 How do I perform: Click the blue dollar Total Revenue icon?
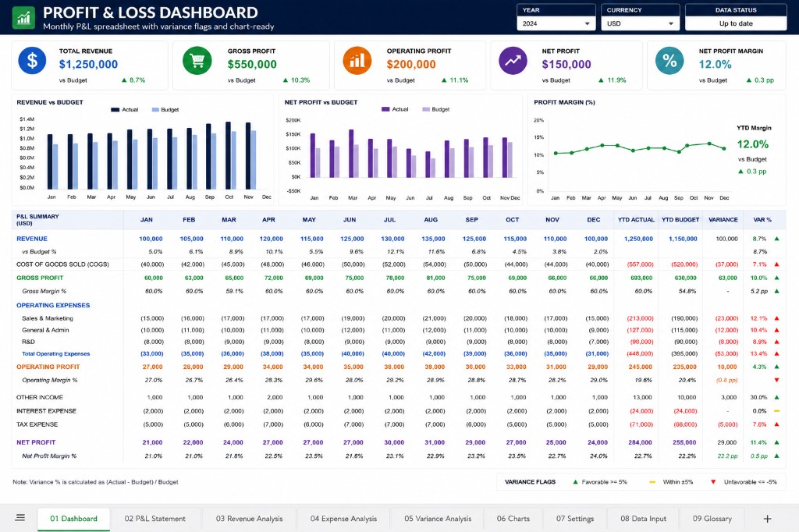[x=32, y=61]
